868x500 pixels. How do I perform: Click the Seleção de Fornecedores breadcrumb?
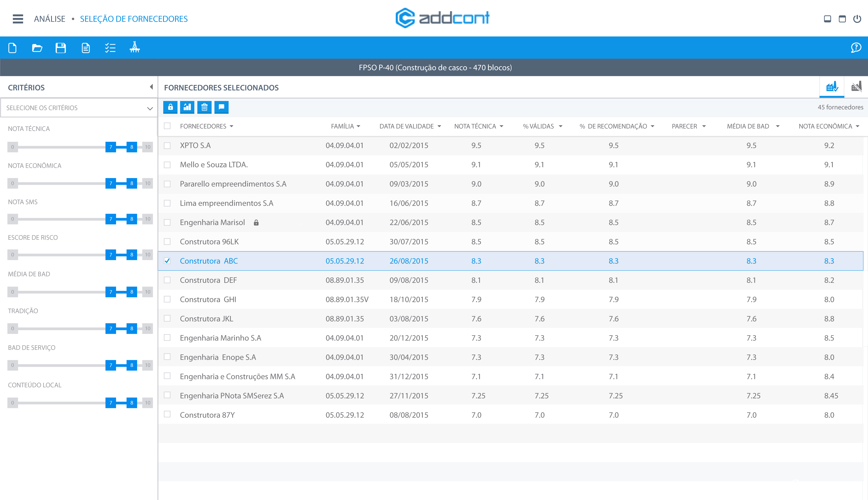[134, 19]
